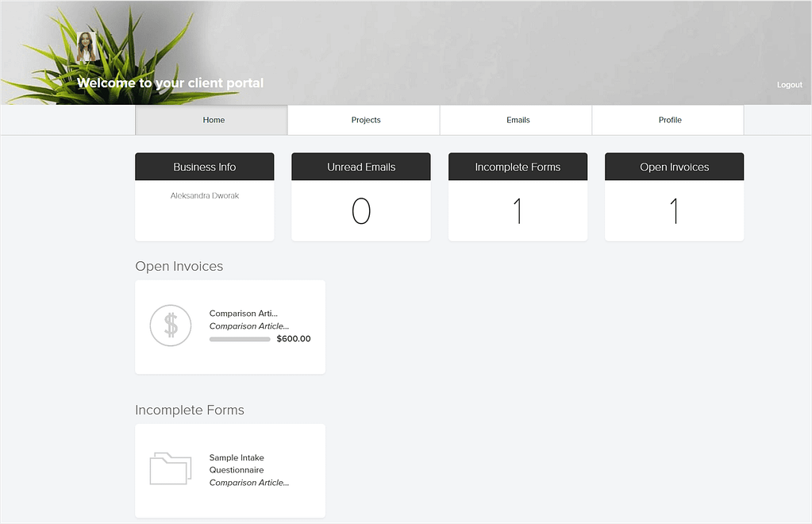Click the name Aleksandra Dworak
Viewport: 812px width, 524px height.
pyautogui.click(x=205, y=196)
